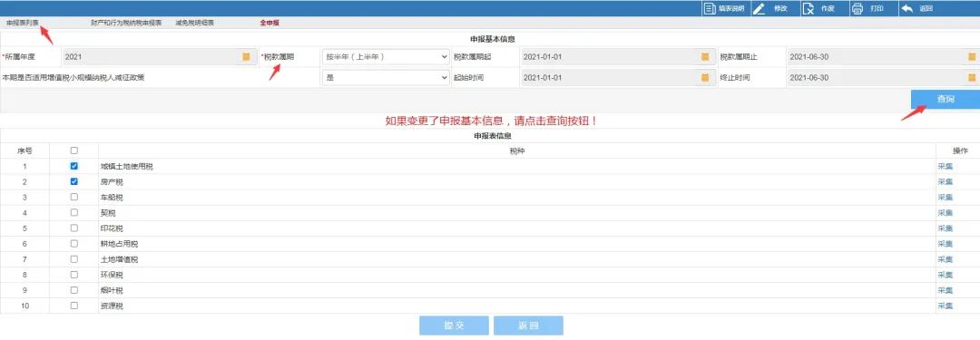This screenshot has width=980, height=340.
Task: Click the 返回 back arrow icon
Action: 906,9
